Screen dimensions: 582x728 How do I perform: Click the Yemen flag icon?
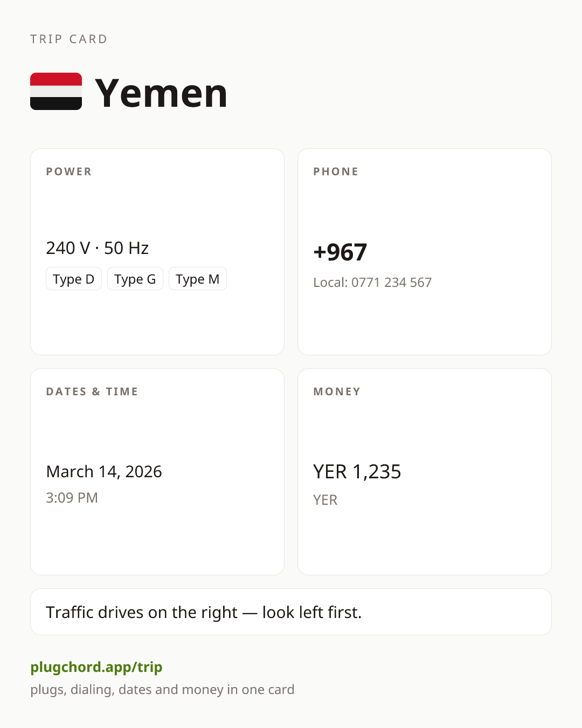point(56,92)
